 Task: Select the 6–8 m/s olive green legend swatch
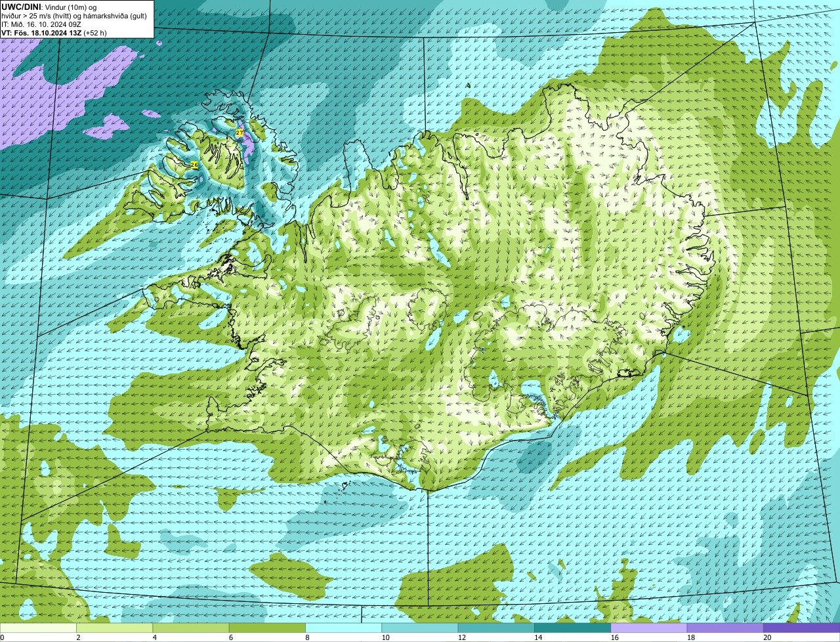pyautogui.click(x=267, y=628)
